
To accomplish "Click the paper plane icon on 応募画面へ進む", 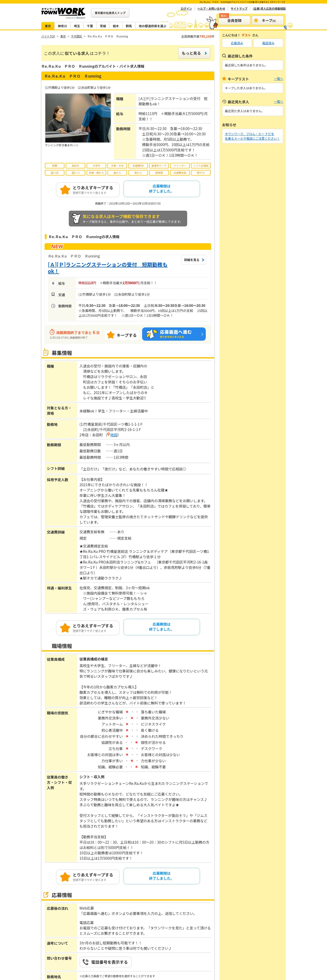I will click(152, 334).
